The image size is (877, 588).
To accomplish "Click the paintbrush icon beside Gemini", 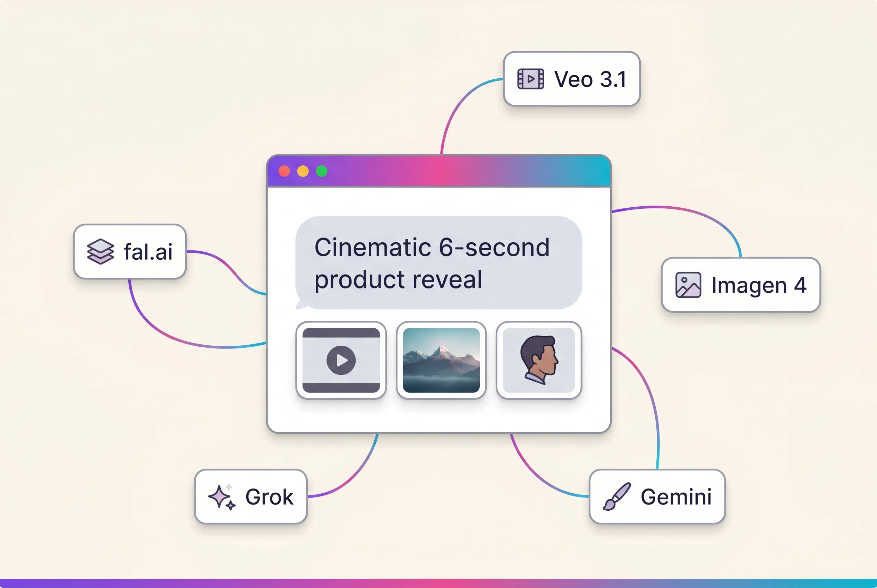I will [616, 496].
